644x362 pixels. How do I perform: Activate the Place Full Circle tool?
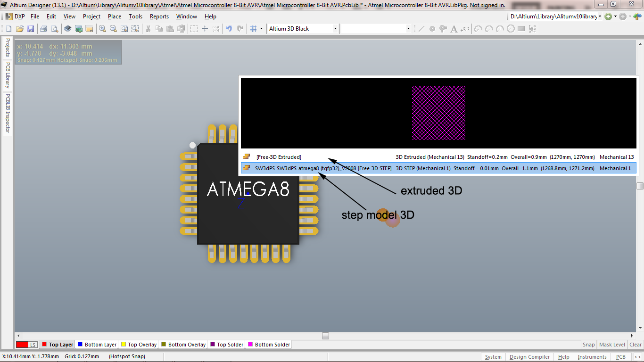510,29
